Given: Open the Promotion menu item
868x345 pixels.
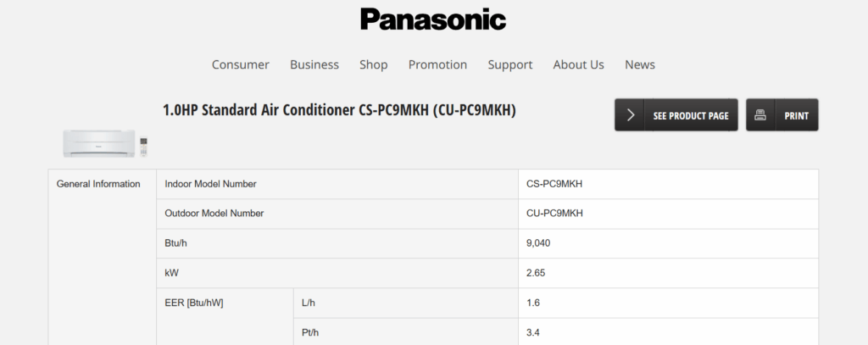Looking at the screenshot, I should [x=437, y=64].
